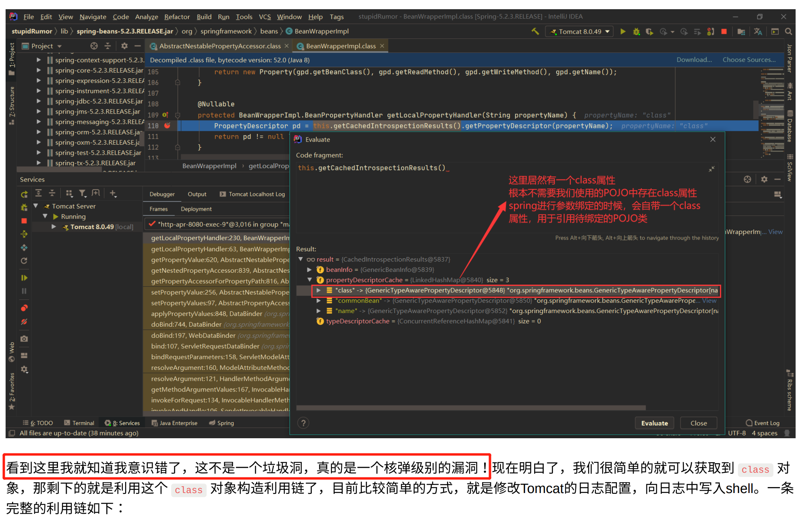This screenshot has width=812, height=525.
Task: Collapse the Running node in Services
Action: (x=45, y=216)
